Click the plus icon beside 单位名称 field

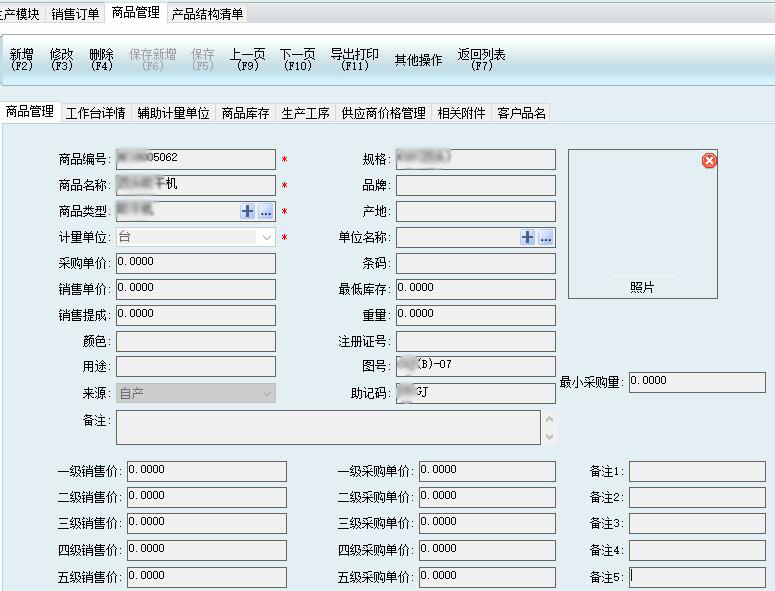(528, 238)
